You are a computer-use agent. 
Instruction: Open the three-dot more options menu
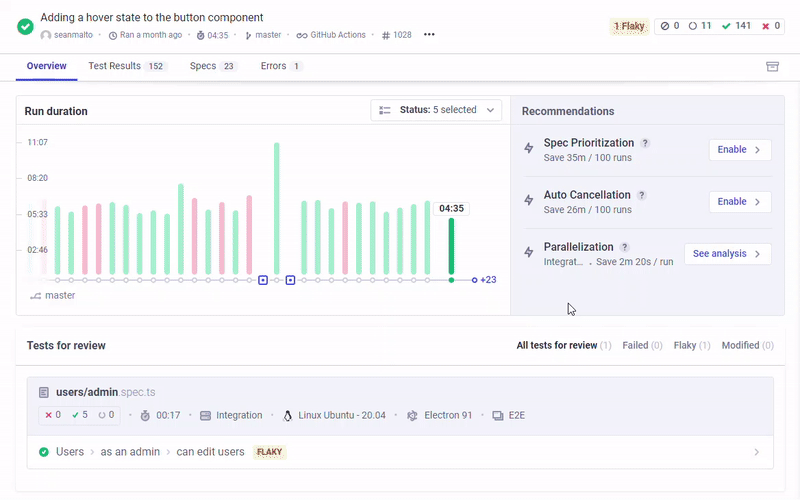click(x=429, y=35)
